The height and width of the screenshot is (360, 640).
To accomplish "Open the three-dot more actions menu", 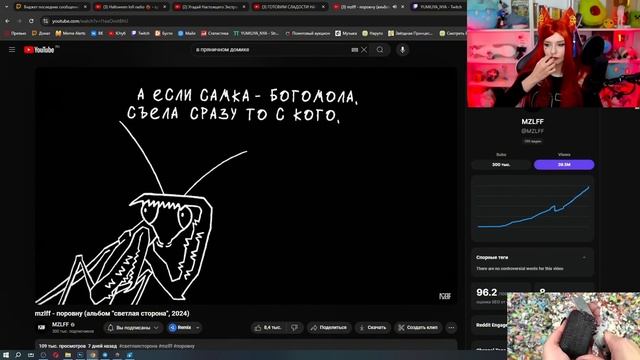I will 451,327.
